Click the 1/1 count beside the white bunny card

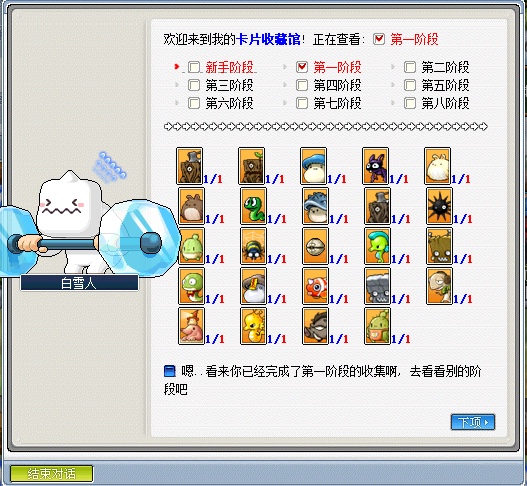(x=461, y=179)
